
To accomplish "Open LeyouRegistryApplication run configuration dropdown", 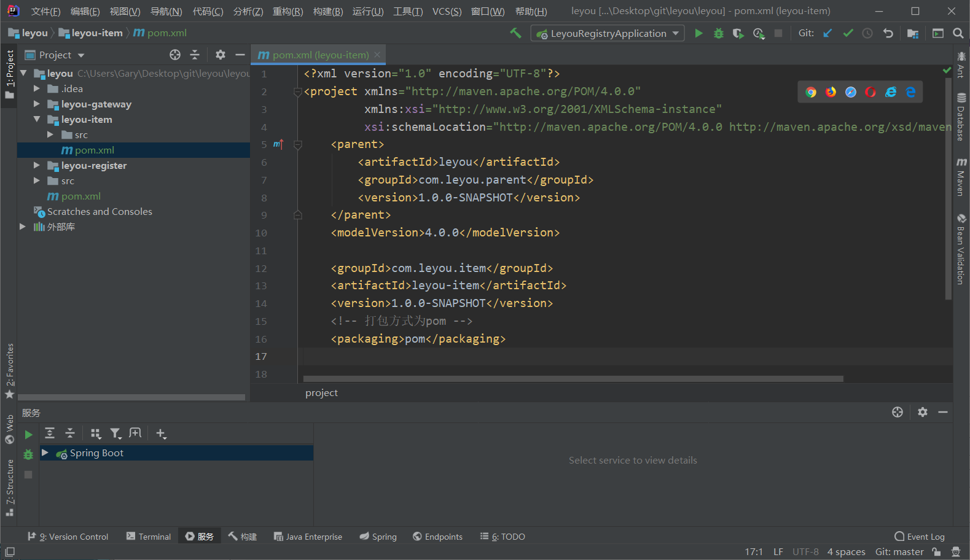I will click(x=608, y=33).
